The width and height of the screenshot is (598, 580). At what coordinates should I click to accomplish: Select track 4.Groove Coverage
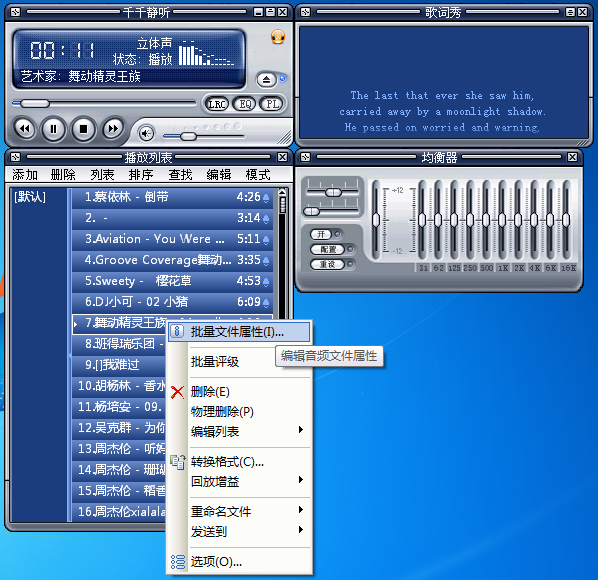click(172, 260)
